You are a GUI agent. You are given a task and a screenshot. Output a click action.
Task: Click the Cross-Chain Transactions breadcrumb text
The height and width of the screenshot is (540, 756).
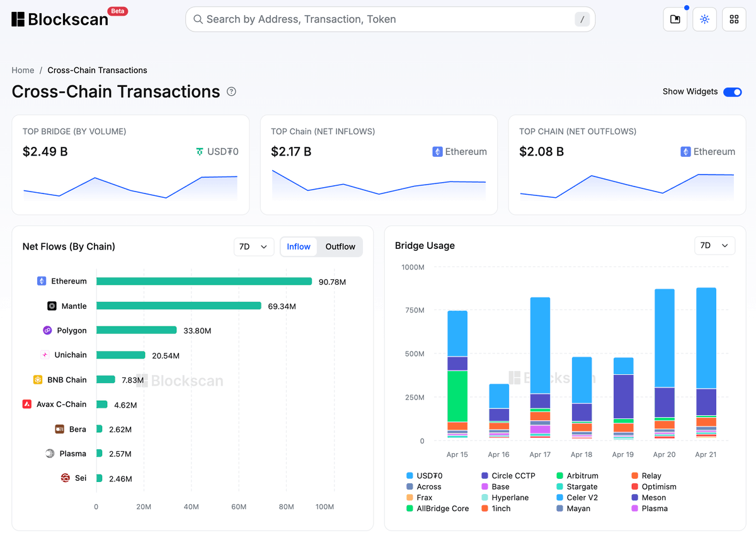(98, 70)
